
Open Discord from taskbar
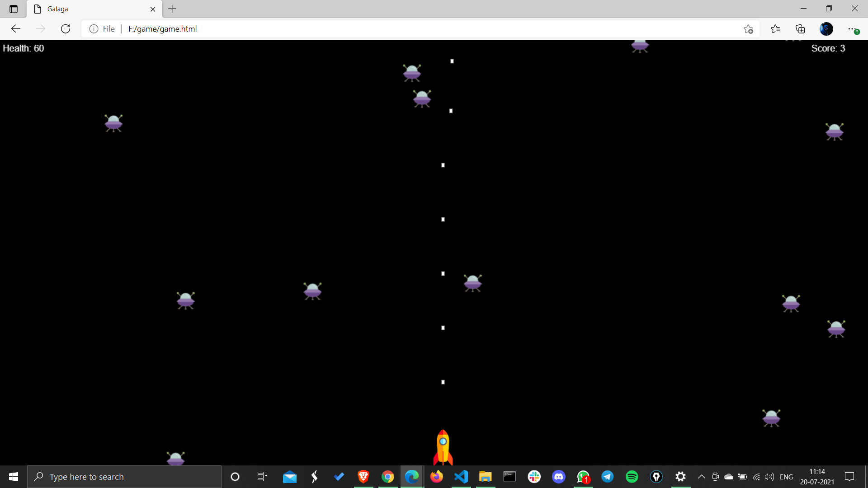pyautogui.click(x=558, y=477)
